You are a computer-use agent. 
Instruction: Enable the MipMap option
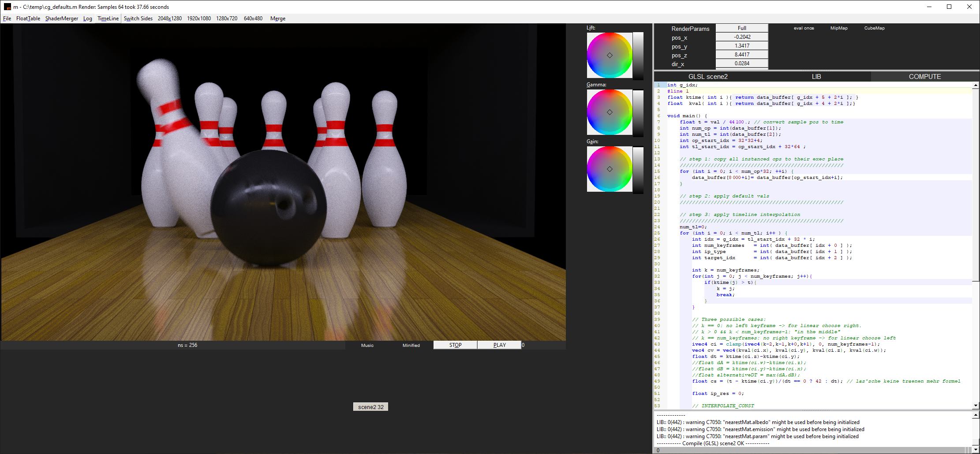coord(838,28)
